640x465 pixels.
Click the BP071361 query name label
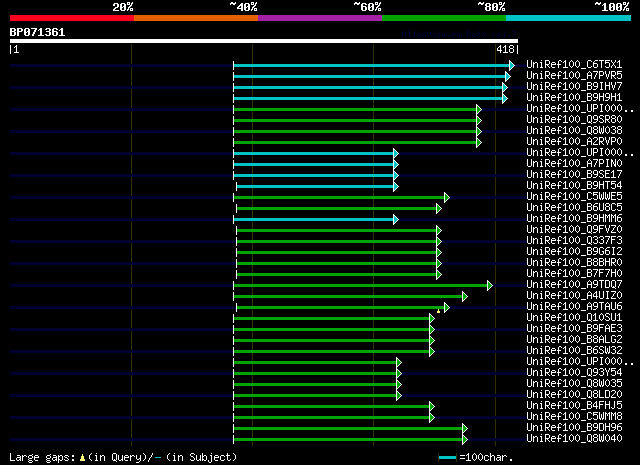(x=37, y=32)
